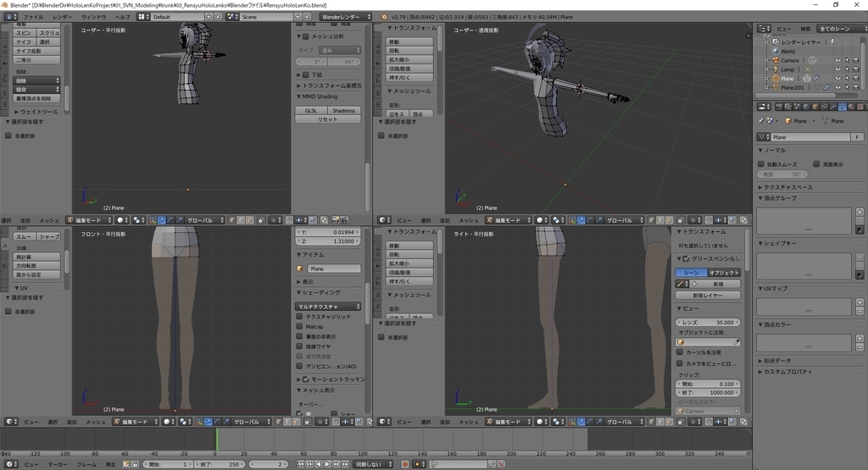Open the 全てのシーン outliner filter dropdown

point(842,28)
